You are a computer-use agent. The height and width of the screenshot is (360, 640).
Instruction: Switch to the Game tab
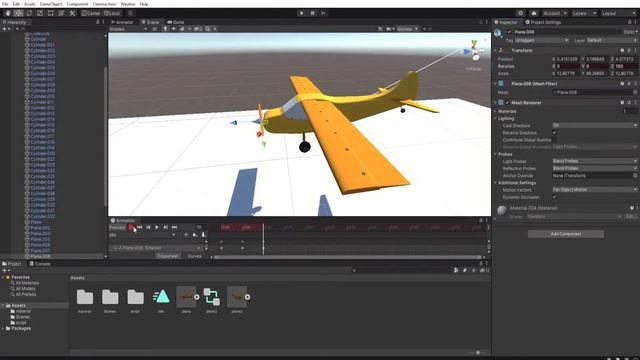(176, 22)
